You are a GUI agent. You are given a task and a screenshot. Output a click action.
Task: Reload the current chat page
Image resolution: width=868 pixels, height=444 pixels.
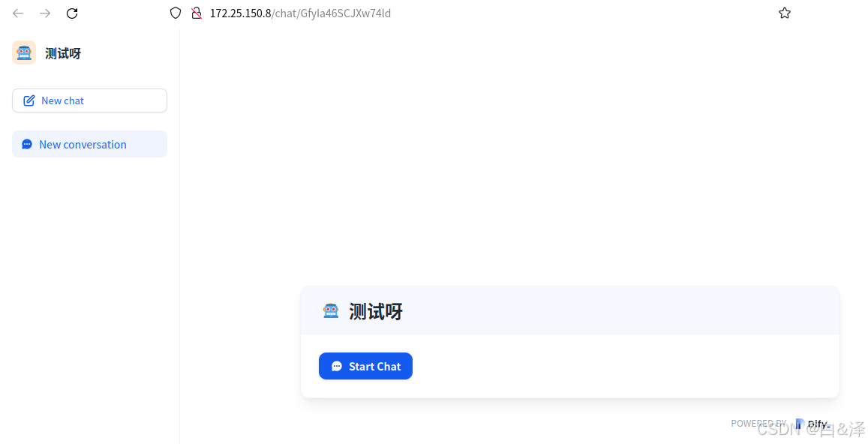pyautogui.click(x=72, y=13)
